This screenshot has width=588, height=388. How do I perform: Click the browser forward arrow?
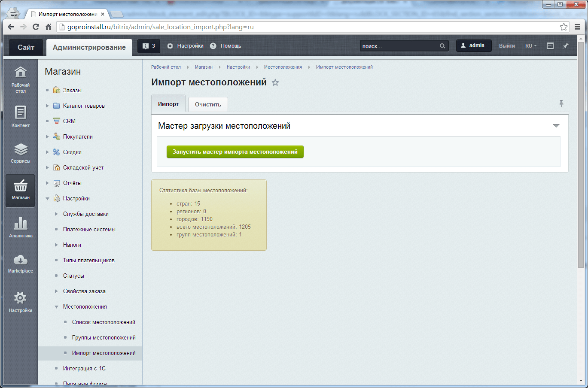tap(23, 27)
